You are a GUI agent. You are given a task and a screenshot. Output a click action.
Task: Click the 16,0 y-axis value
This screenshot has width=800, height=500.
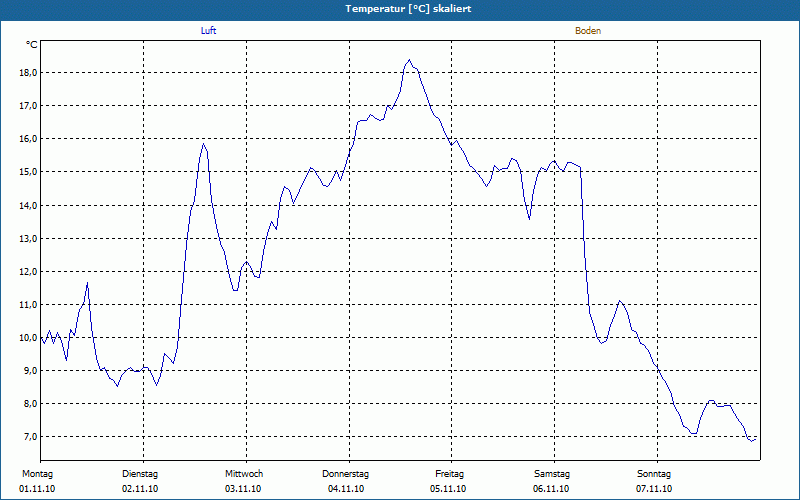click(x=29, y=139)
